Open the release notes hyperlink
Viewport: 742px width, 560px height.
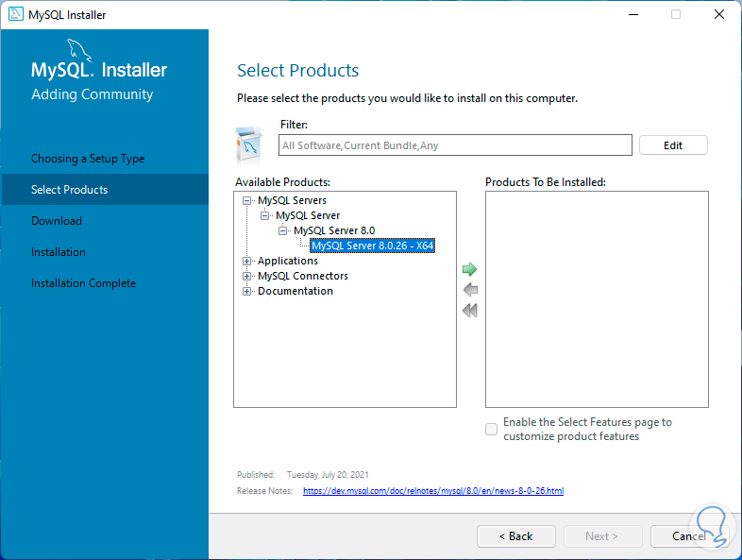[433, 491]
